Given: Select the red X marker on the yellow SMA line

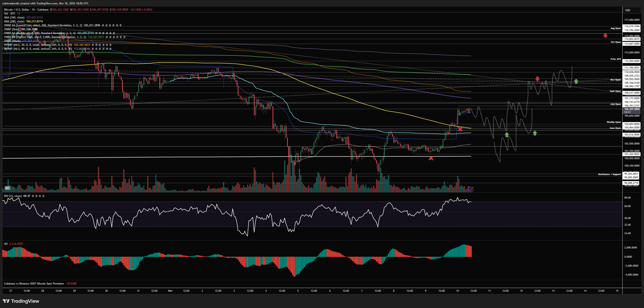Looking at the screenshot, I should point(460,129).
